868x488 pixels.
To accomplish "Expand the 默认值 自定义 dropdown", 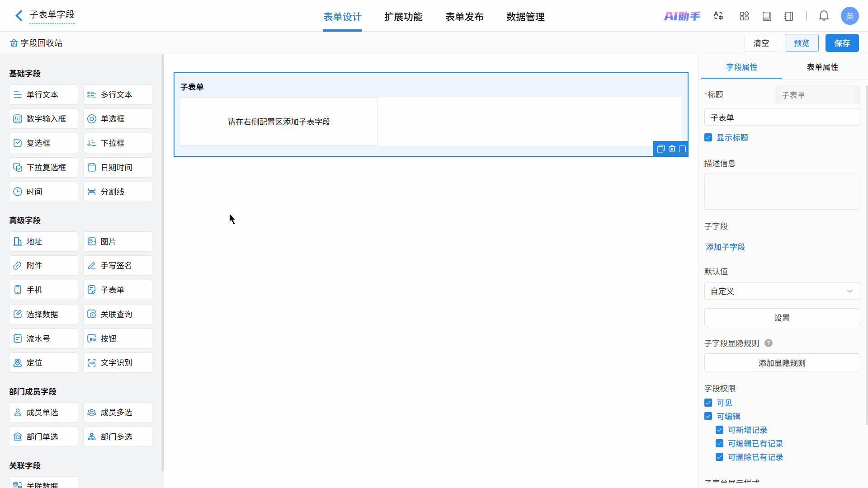I will [782, 291].
